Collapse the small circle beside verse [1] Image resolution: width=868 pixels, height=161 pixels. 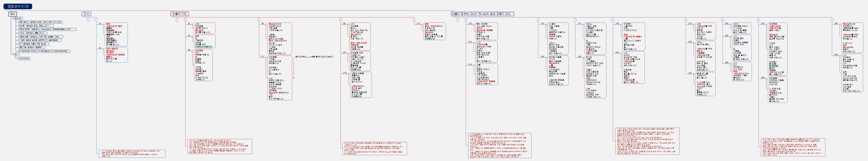(103, 25)
